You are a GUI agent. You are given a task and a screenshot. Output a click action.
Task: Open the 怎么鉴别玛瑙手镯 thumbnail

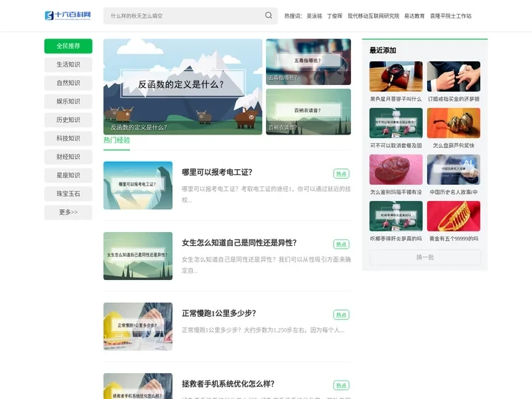pos(396,169)
